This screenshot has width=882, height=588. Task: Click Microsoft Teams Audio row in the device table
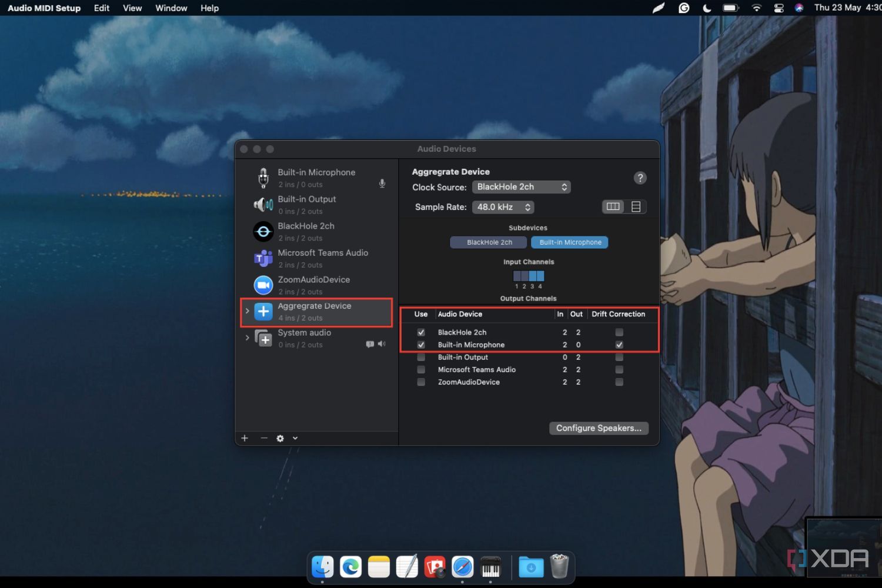(x=528, y=369)
